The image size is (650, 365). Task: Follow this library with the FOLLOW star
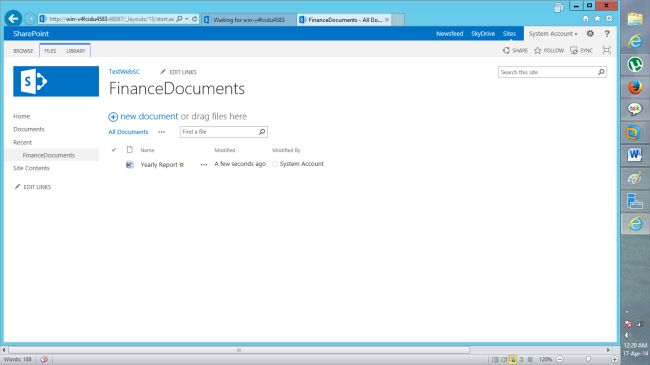549,50
